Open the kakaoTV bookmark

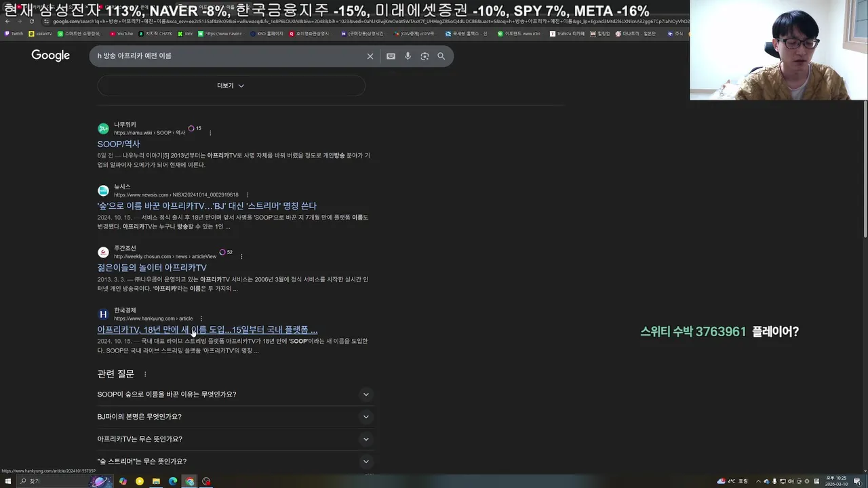tap(41, 33)
